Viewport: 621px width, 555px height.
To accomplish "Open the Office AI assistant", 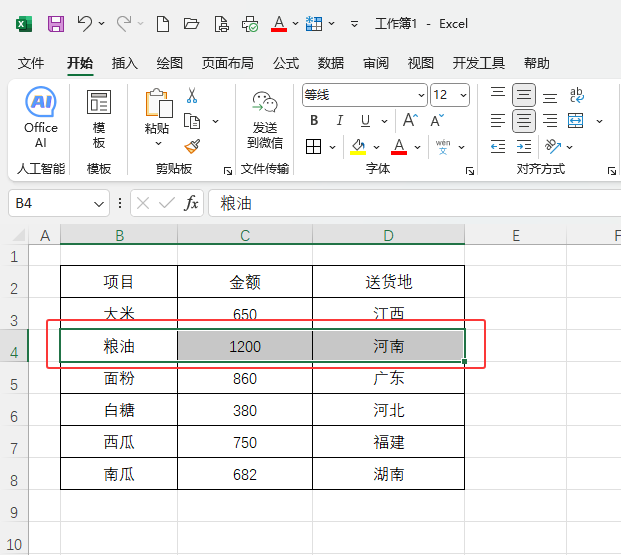I will [x=41, y=117].
